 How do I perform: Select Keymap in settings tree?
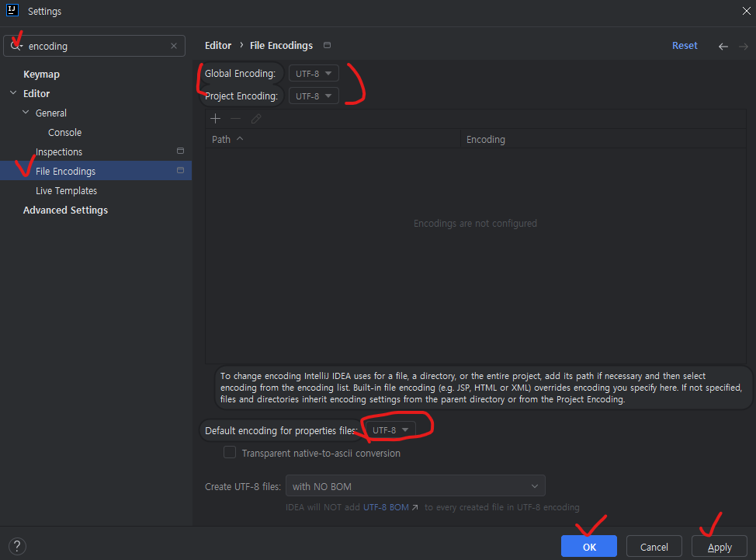pos(41,75)
